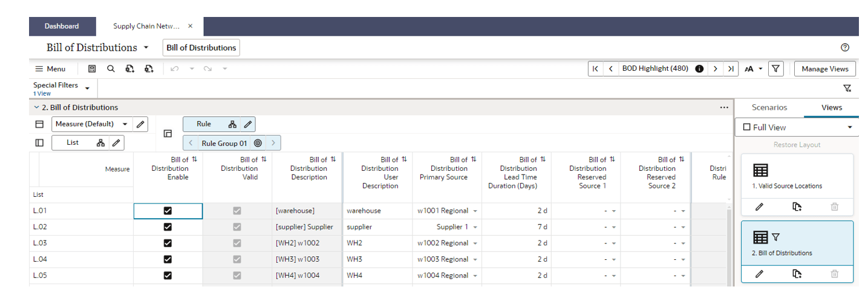
Task: Click the first document export icon
Action: pyautogui.click(x=129, y=69)
